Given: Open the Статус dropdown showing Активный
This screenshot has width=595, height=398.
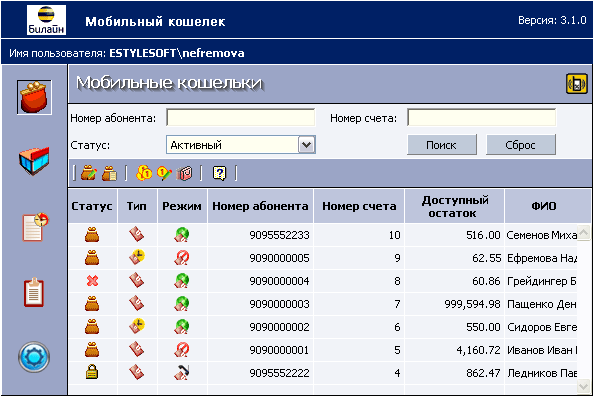Looking at the screenshot, I should coord(241,145).
